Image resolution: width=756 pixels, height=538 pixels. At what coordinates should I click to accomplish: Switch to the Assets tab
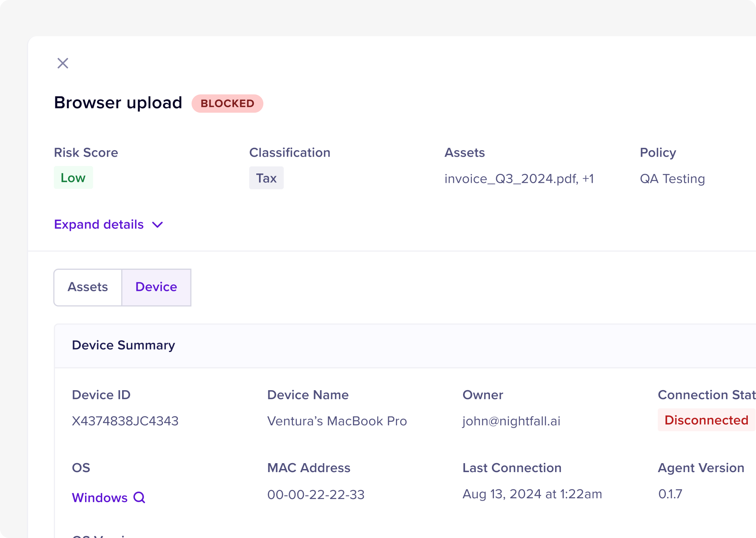[88, 287]
